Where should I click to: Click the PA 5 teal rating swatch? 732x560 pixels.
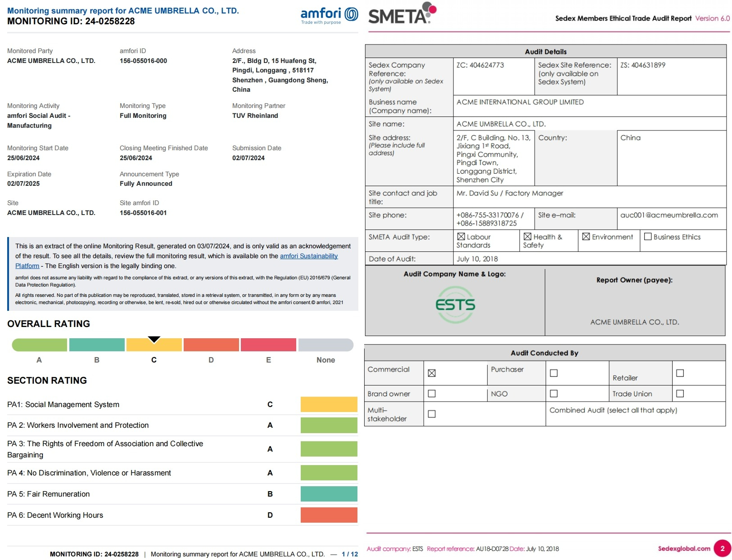[x=329, y=494]
